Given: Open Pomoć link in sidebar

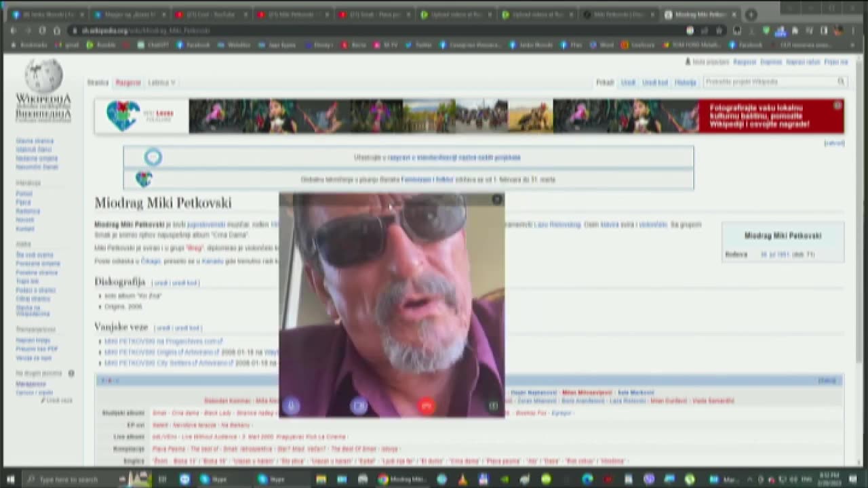Looking at the screenshot, I should [x=24, y=194].
